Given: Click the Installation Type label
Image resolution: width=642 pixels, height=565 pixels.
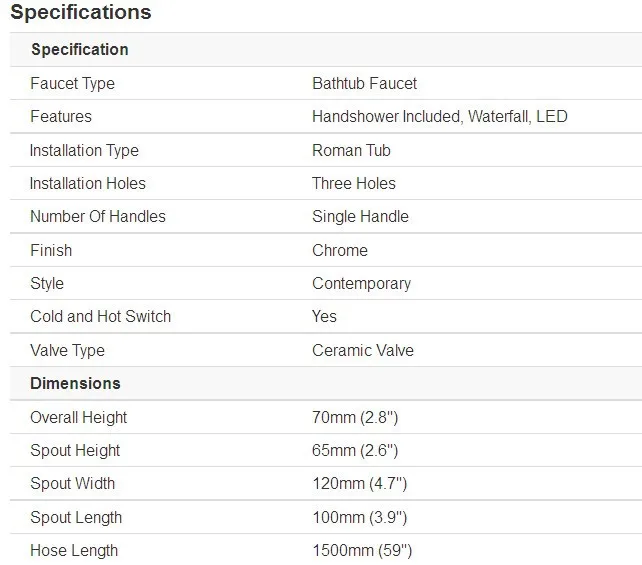Looking at the screenshot, I should [x=84, y=151].
